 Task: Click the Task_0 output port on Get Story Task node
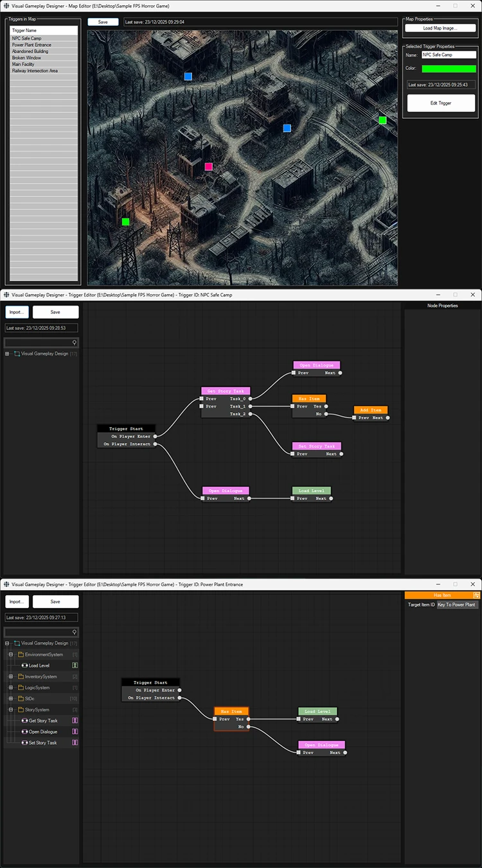click(x=251, y=399)
